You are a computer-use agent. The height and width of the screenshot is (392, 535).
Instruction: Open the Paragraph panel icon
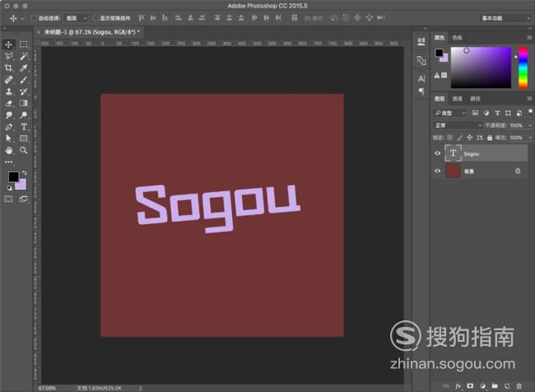click(x=421, y=91)
